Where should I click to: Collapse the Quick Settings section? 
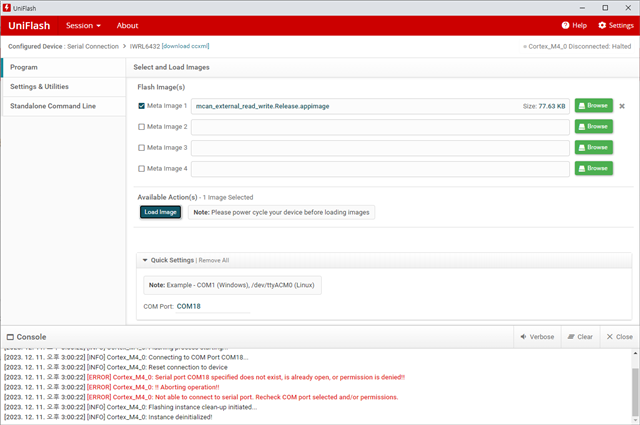[145, 260]
